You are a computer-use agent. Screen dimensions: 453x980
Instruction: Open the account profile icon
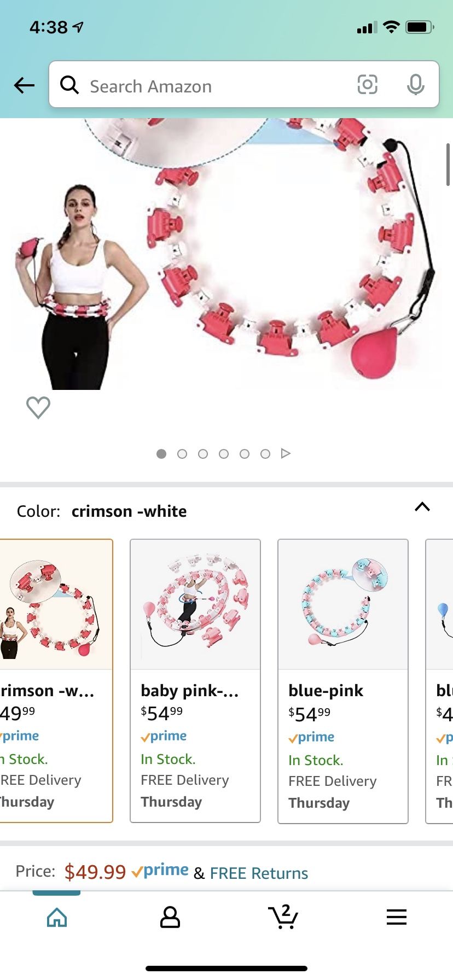tap(170, 917)
